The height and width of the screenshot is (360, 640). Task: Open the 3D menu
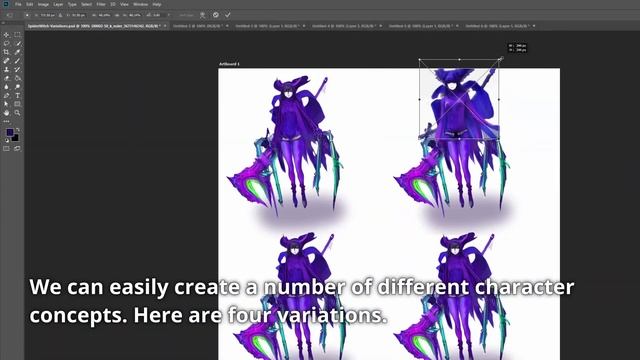coord(113,4)
